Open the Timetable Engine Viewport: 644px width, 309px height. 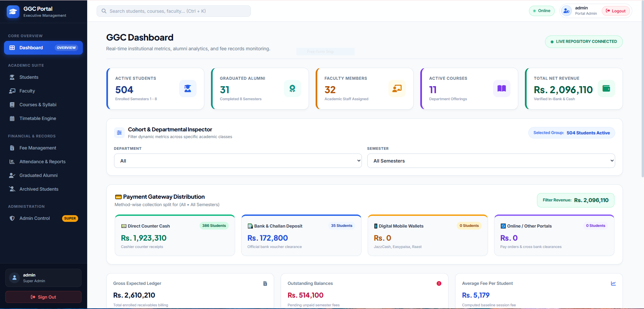click(43, 118)
